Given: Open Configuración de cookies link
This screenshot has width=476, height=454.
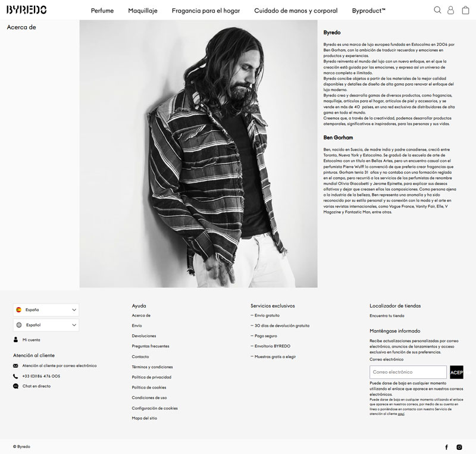Looking at the screenshot, I should pyautogui.click(x=155, y=408).
